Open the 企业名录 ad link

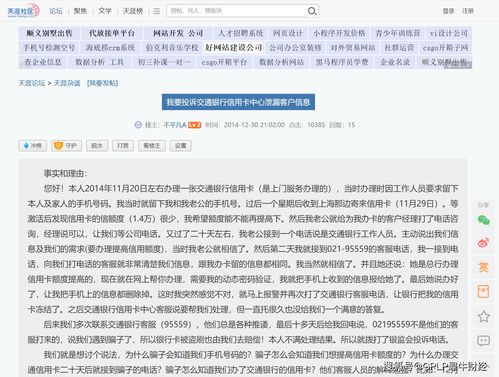tap(395, 62)
